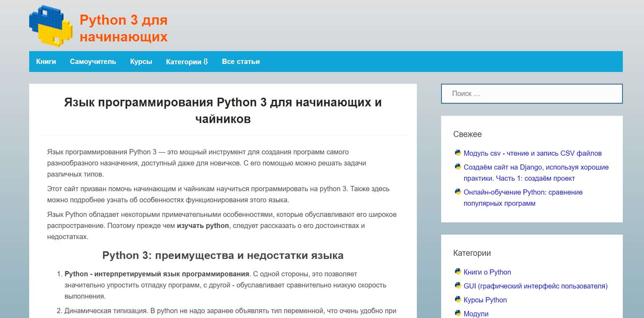Open Курсы from the navigation bar

141,62
